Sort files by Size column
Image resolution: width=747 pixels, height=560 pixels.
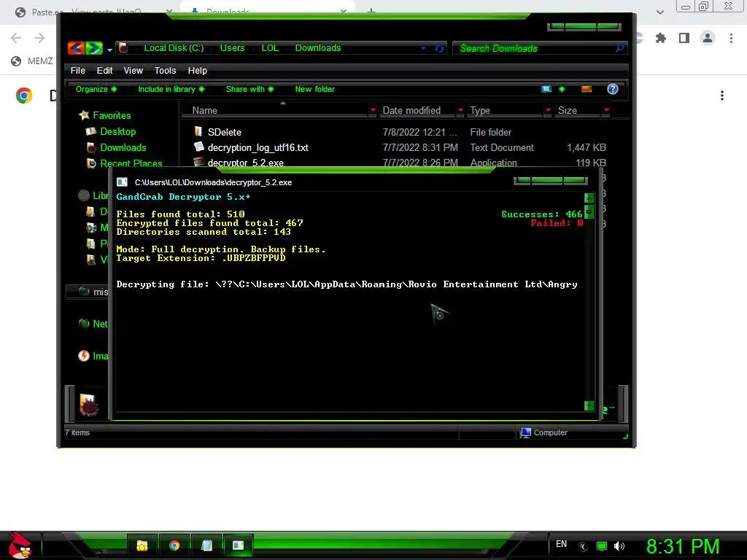pyautogui.click(x=578, y=111)
